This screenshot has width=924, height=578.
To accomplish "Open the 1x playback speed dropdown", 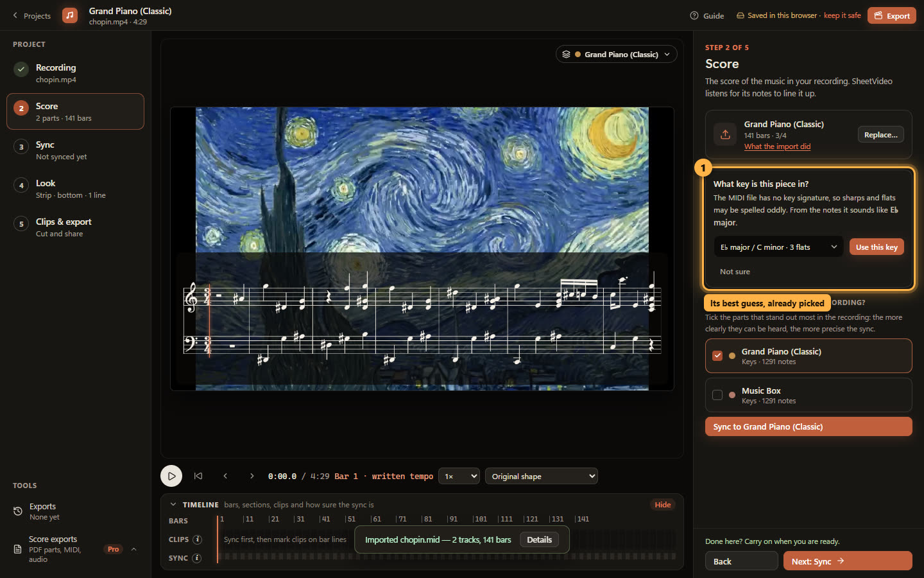I will tap(459, 476).
